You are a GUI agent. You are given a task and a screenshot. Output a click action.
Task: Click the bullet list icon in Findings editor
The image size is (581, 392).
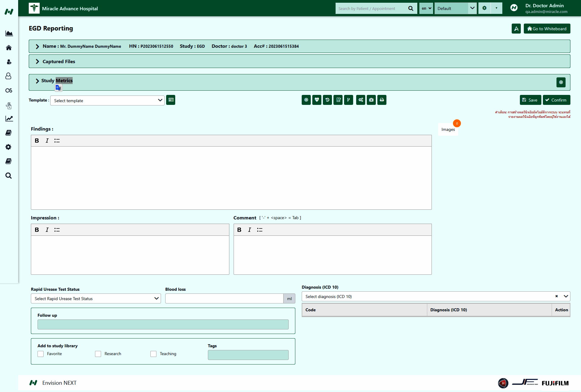point(57,141)
